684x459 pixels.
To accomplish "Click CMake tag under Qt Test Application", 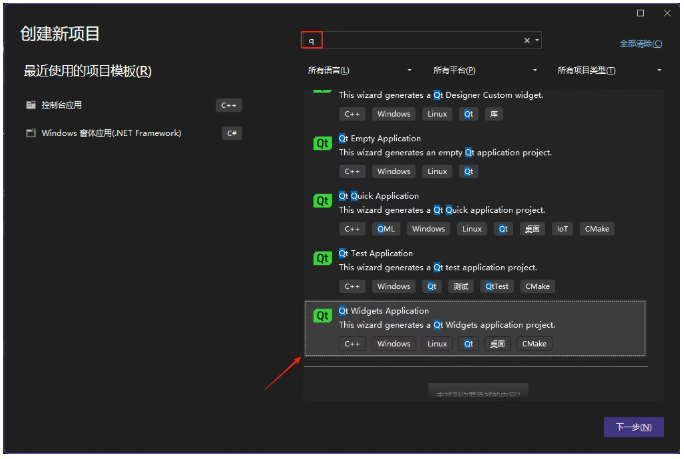I will click(537, 286).
